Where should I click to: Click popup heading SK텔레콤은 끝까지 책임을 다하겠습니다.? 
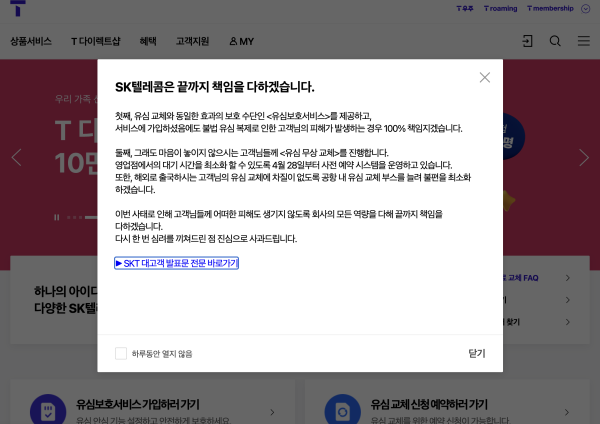(215, 87)
